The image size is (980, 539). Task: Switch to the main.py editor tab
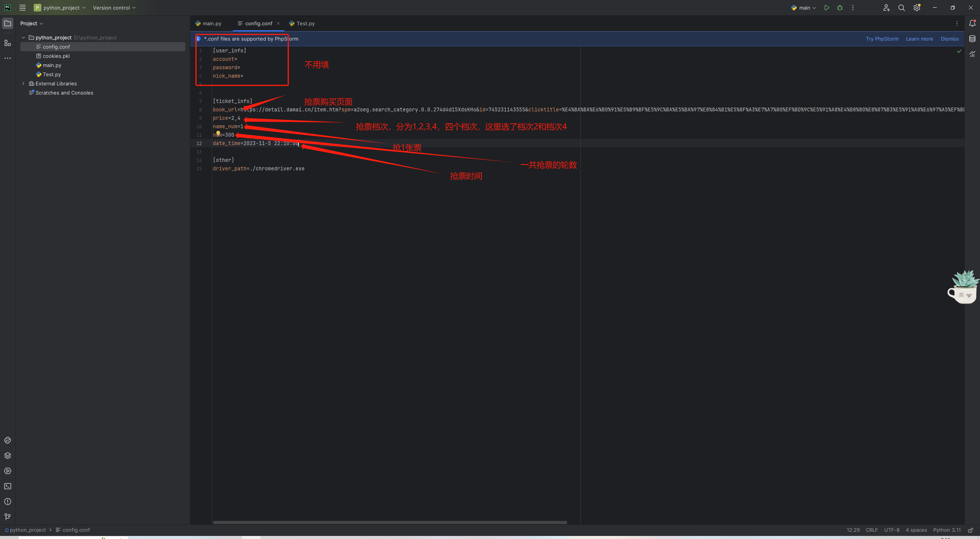209,23
